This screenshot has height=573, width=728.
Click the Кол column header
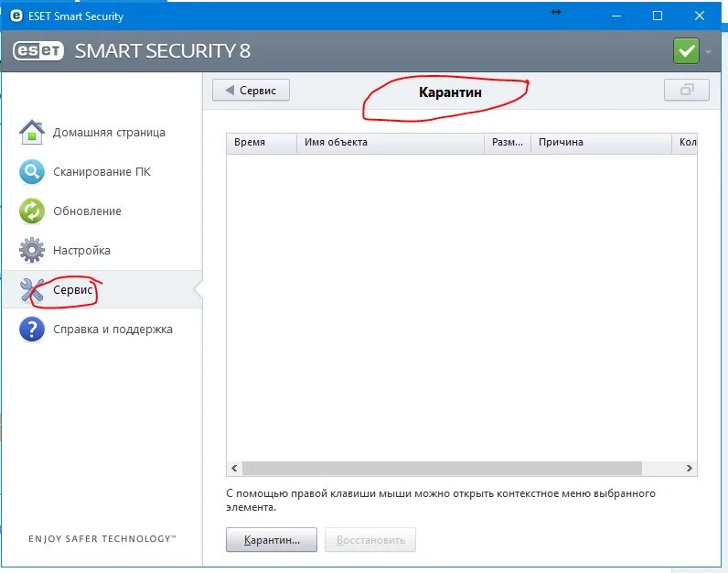685,143
